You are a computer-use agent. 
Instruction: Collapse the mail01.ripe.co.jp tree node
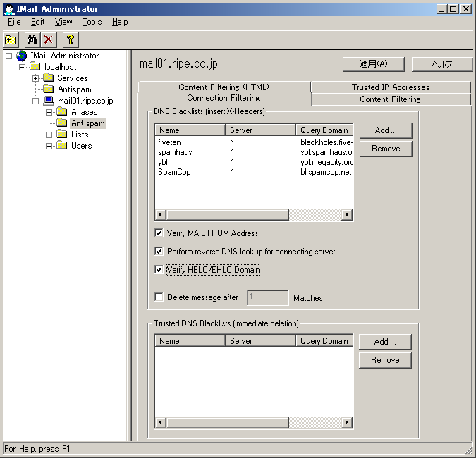35,101
